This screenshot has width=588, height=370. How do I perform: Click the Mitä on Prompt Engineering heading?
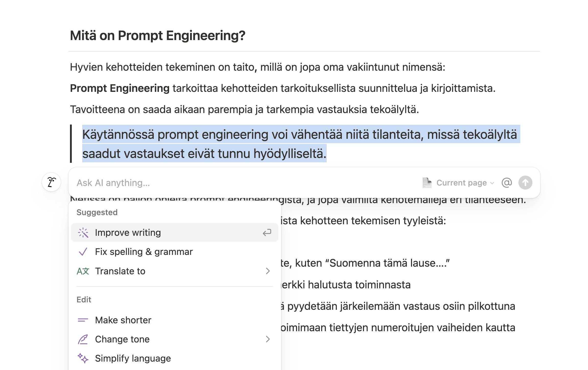[x=158, y=35]
